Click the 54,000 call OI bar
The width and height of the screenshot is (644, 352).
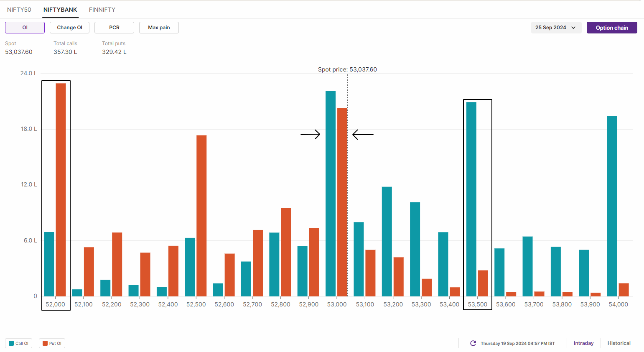[612, 206]
